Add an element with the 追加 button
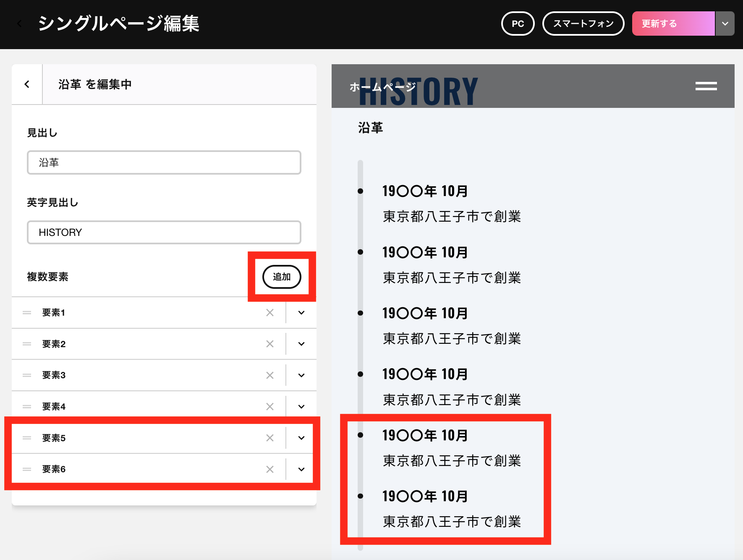Viewport: 743px width, 560px height. point(282,277)
